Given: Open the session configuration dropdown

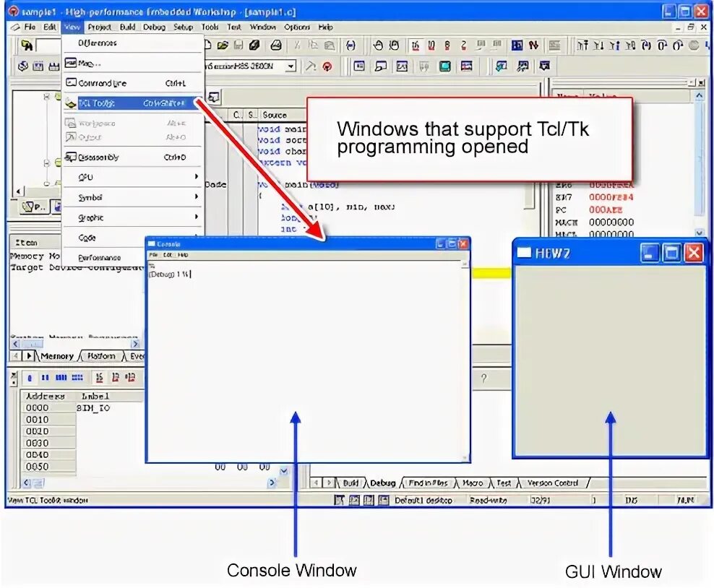Looking at the screenshot, I should [x=291, y=66].
